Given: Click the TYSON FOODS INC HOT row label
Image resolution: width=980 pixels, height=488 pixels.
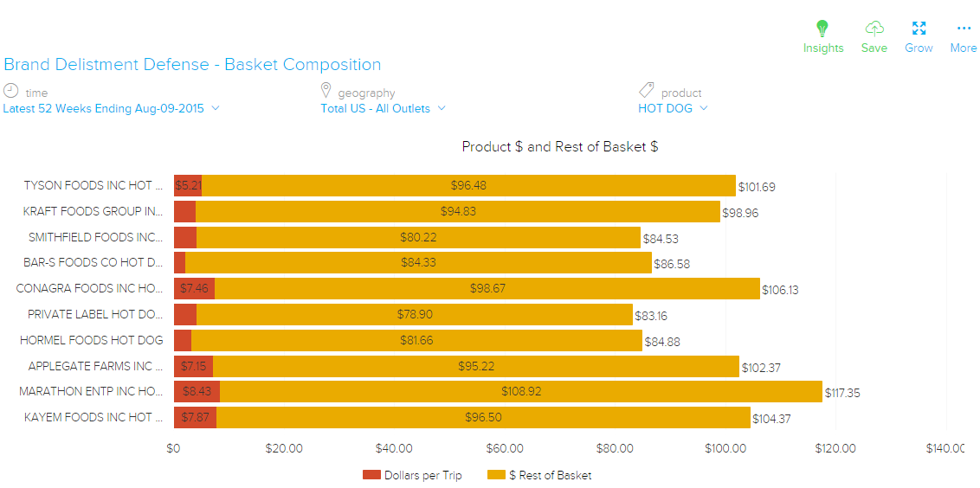Looking at the screenshot, I should tap(93, 185).
